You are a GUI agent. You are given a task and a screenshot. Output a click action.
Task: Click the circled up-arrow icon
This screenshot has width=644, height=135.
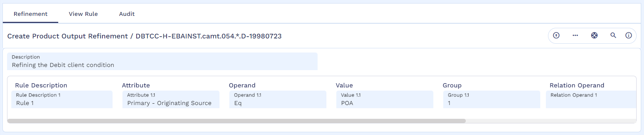[556, 35]
